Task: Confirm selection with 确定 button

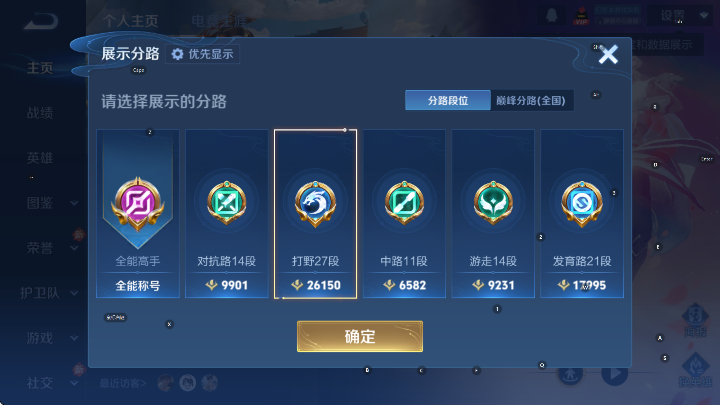Action: coord(360,337)
